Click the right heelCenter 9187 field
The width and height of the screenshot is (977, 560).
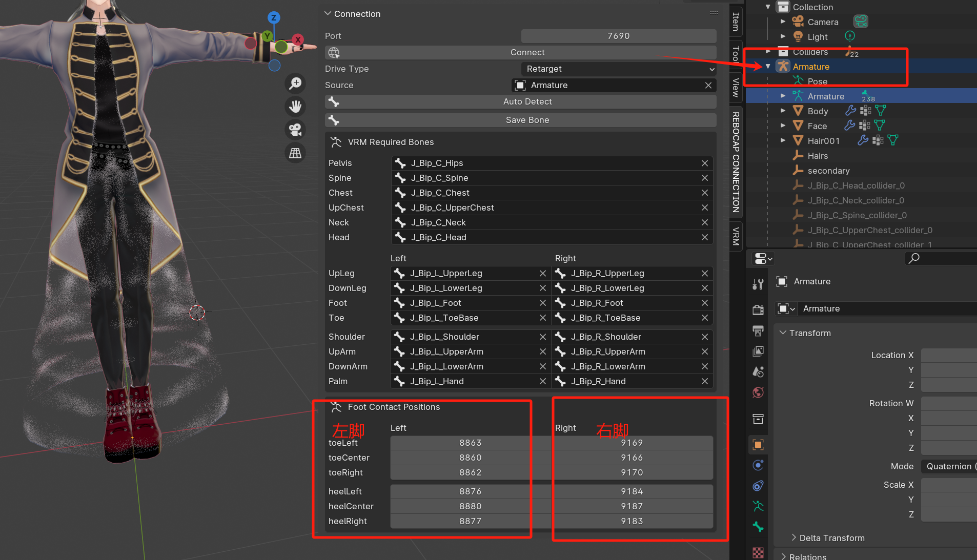click(632, 506)
